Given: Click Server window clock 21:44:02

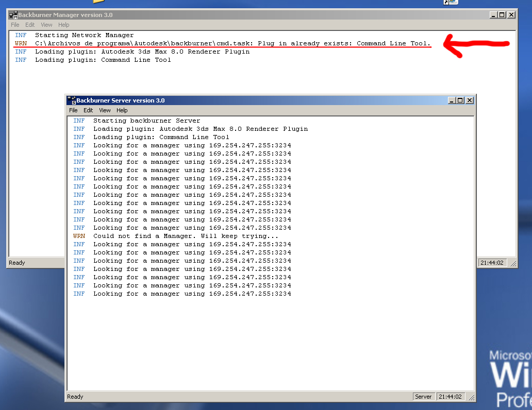Looking at the screenshot, I should coord(450,397).
